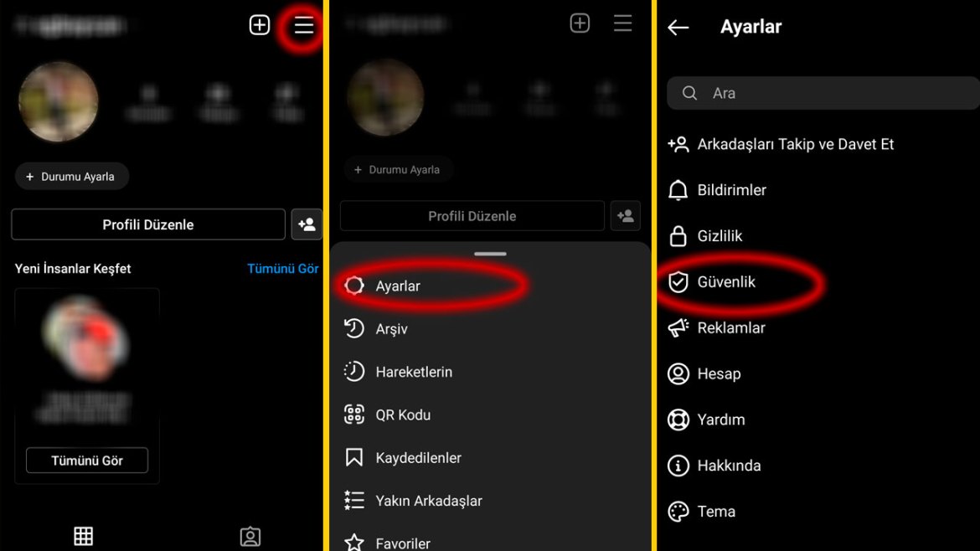
Task: Switch to the posts grid tab
Action: (x=83, y=536)
